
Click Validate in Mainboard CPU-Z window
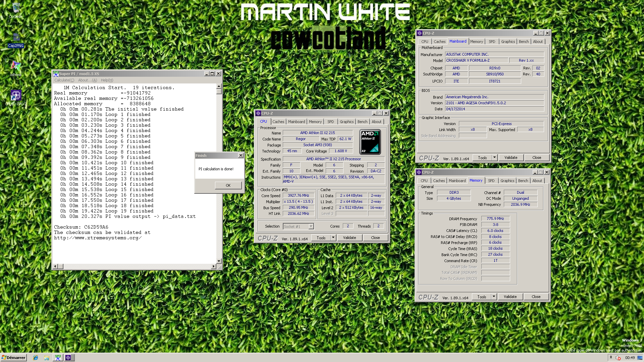[511, 158]
